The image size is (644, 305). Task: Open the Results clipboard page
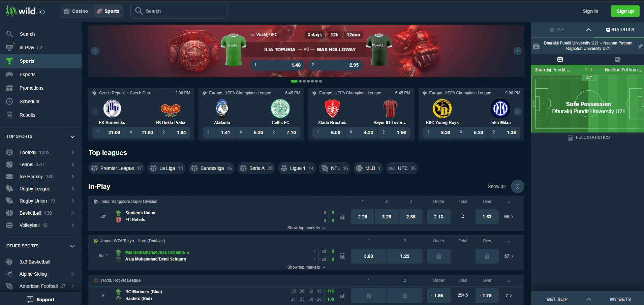click(41, 115)
